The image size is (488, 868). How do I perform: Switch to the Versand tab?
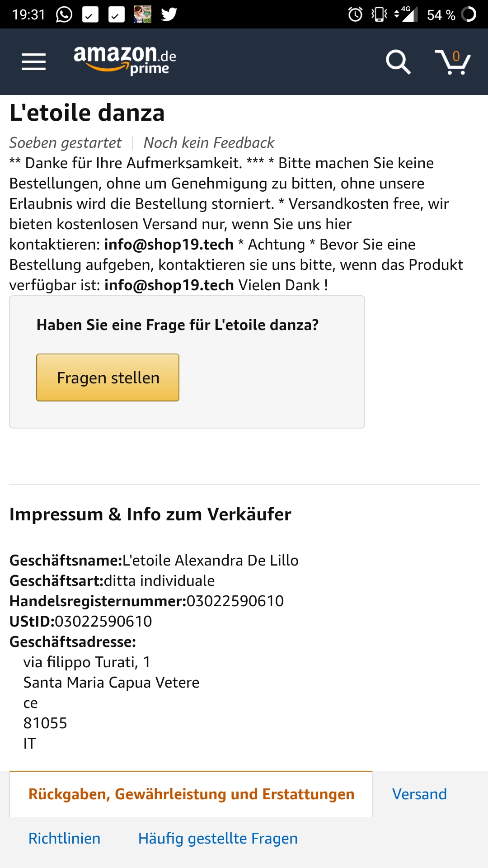point(419,794)
